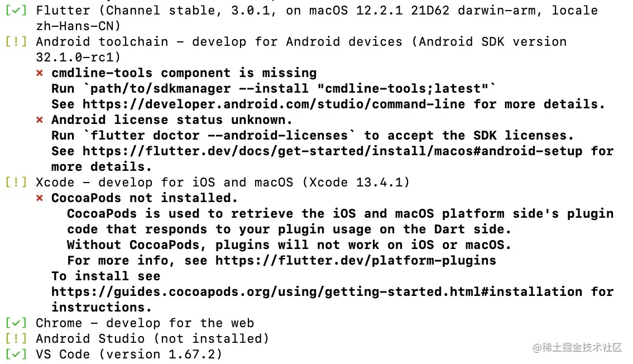Click the warning mark beside Android Studio
Viewport: 633px width, 364px height.
click(16, 338)
